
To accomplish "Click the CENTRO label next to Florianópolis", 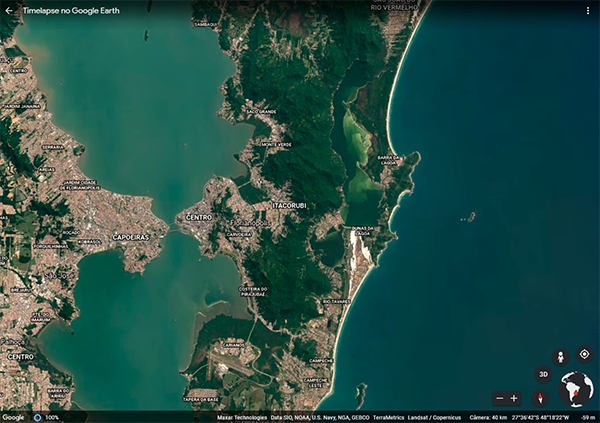I will click(199, 217).
